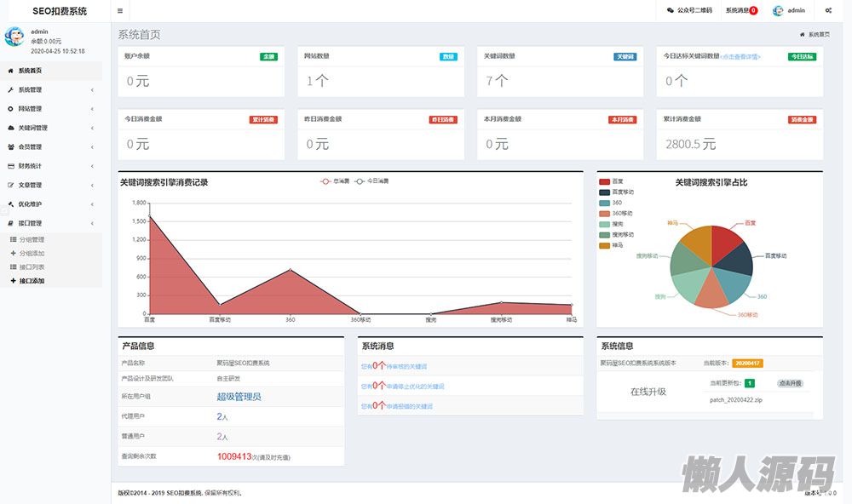852x504 pixels.
Task: Expand the 网站管理 sidebar menu arrow
Action: (x=92, y=109)
